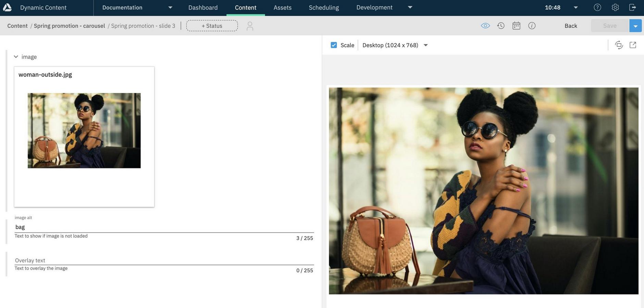Click the Back button

click(x=571, y=26)
